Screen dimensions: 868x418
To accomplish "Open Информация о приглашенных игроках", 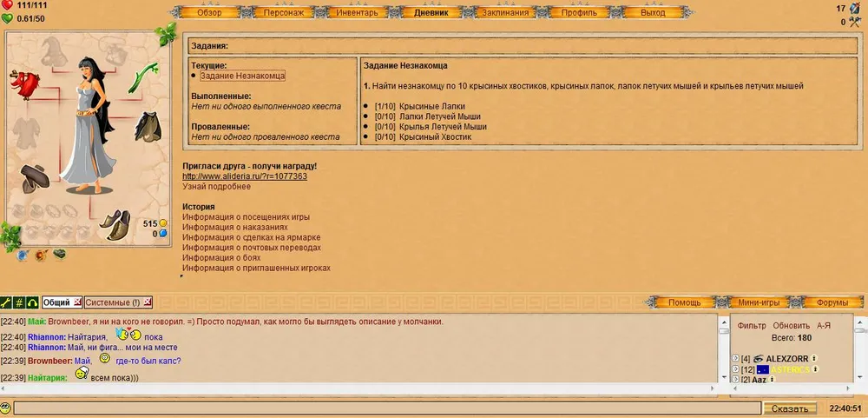I will point(256,268).
